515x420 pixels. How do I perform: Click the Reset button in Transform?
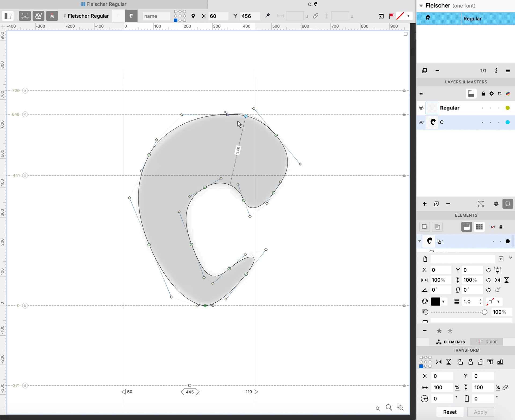point(450,412)
